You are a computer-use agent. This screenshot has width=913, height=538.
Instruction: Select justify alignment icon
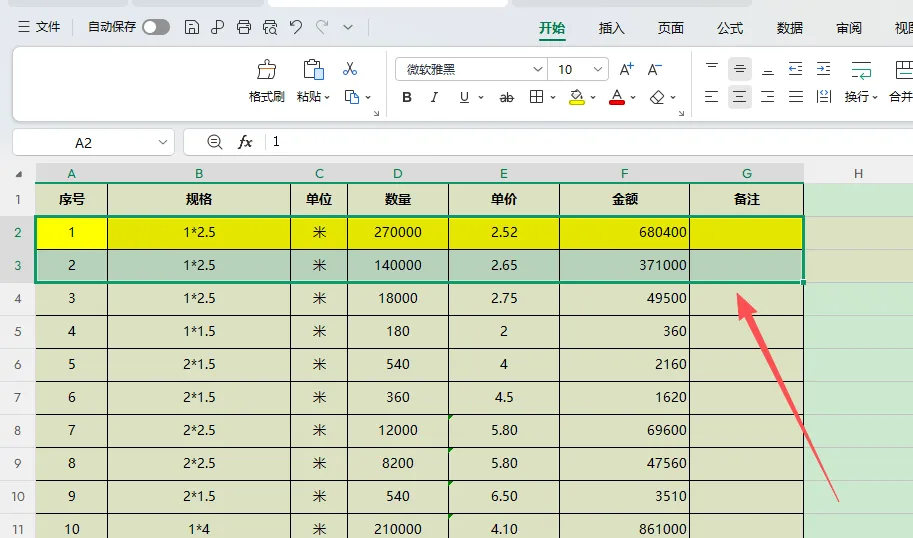pyautogui.click(x=795, y=97)
